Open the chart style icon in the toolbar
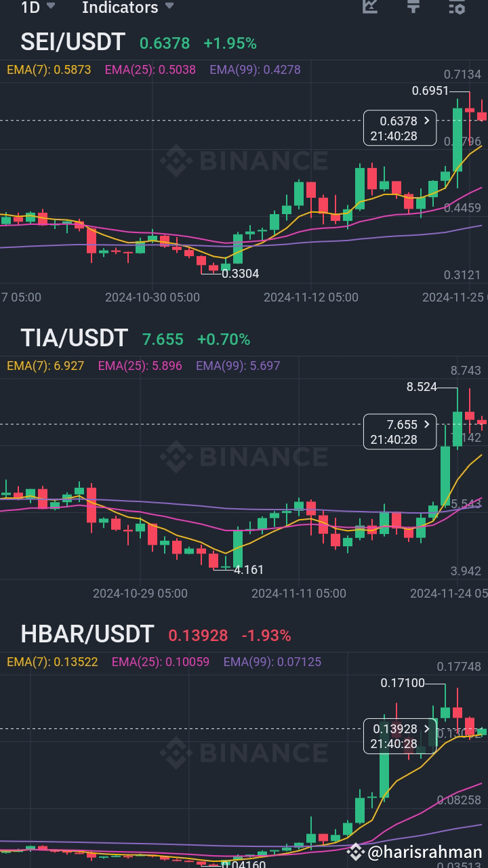Viewport: 488px width, 868px height. 369,9
